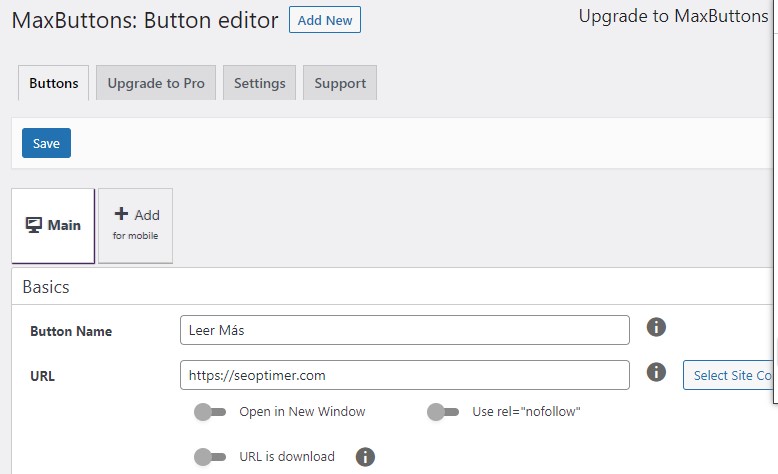Click the monitor icon on the Main tab
The image size is (778, 474).
(34, 225)
